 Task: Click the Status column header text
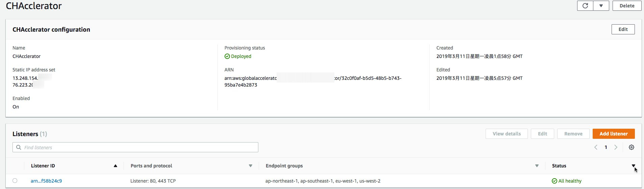559,166
